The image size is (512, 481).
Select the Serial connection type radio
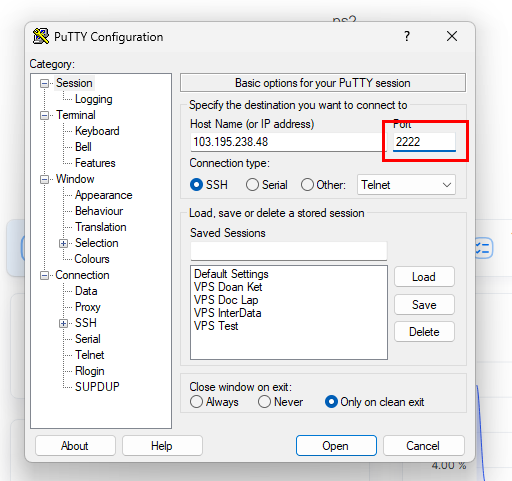[252, 185]
